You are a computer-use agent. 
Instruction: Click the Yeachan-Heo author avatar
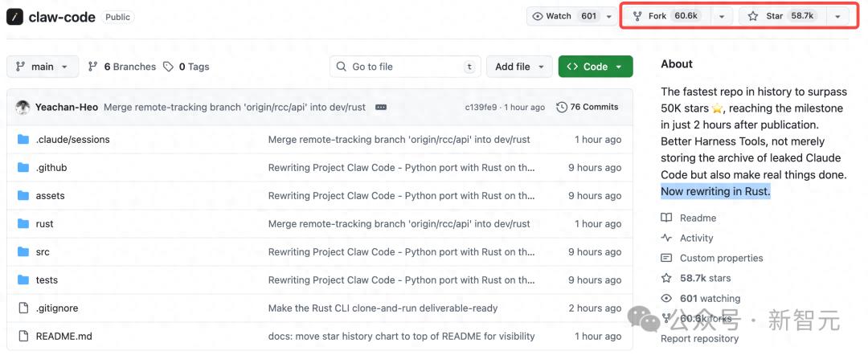23,108
